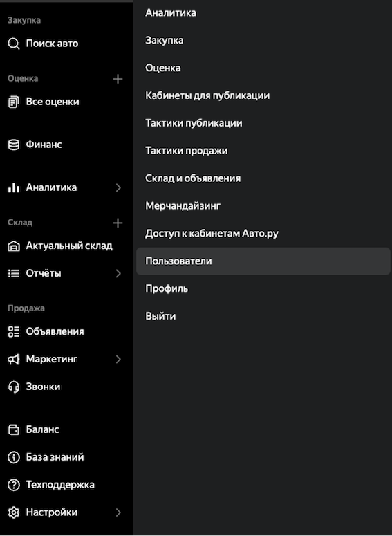Open Финанс via its database icon
Viewport: 392px width, 536px height.
coord(14,145)
